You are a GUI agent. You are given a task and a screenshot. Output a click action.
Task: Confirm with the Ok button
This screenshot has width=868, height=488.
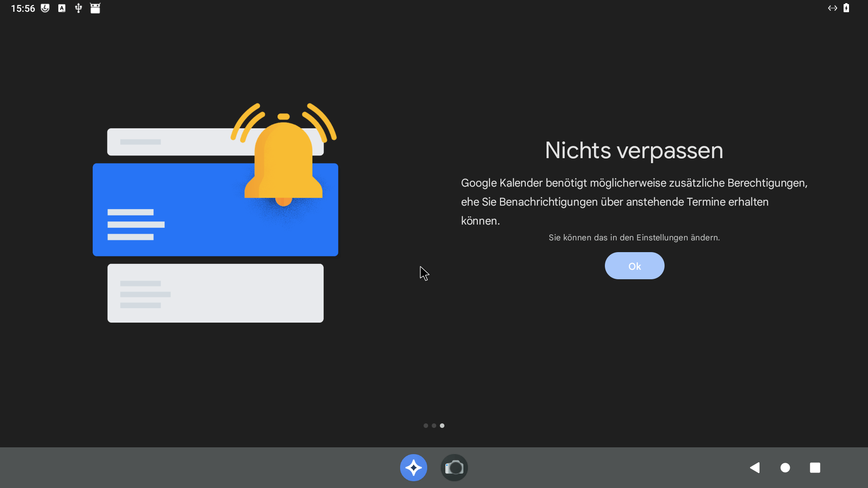click(x=634, y=266)
